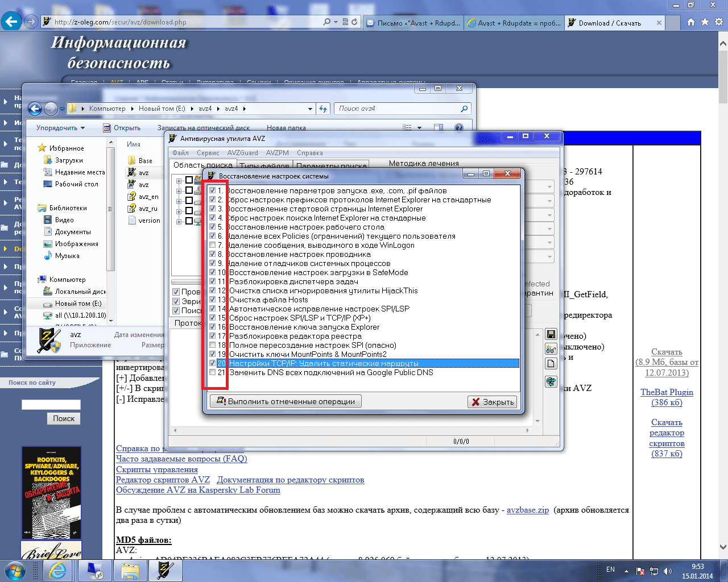Check item 18 full SPI recreation
Image resolution: width=728 pixels, height=582 pixels.
[x=213, y=345]
